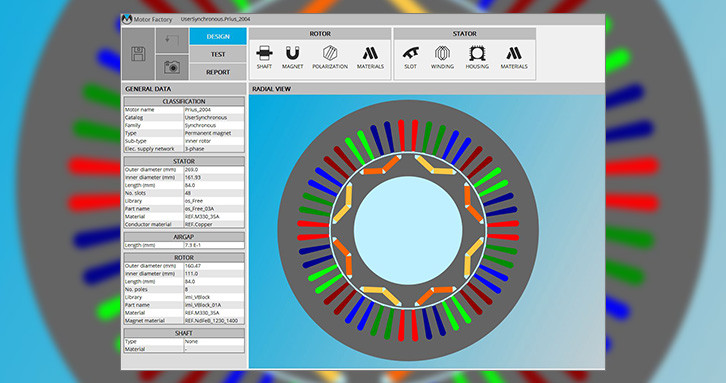This screenshot has height=383, width=726.
Task: Switch to the Report tab
Action: pyautogui.click(x=218, y=72)
